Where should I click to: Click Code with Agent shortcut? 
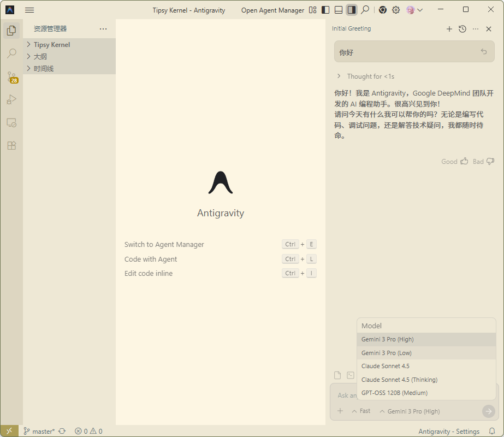click(x=221, y=259)
